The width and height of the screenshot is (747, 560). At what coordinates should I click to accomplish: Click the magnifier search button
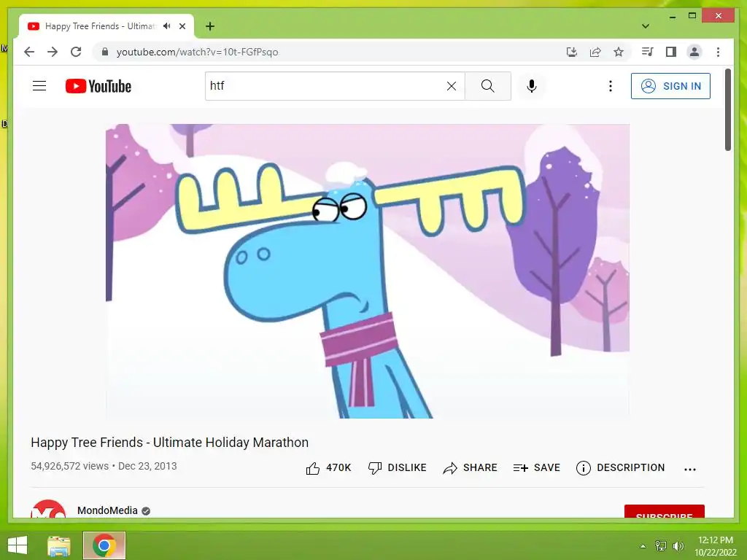coord(487,86)
